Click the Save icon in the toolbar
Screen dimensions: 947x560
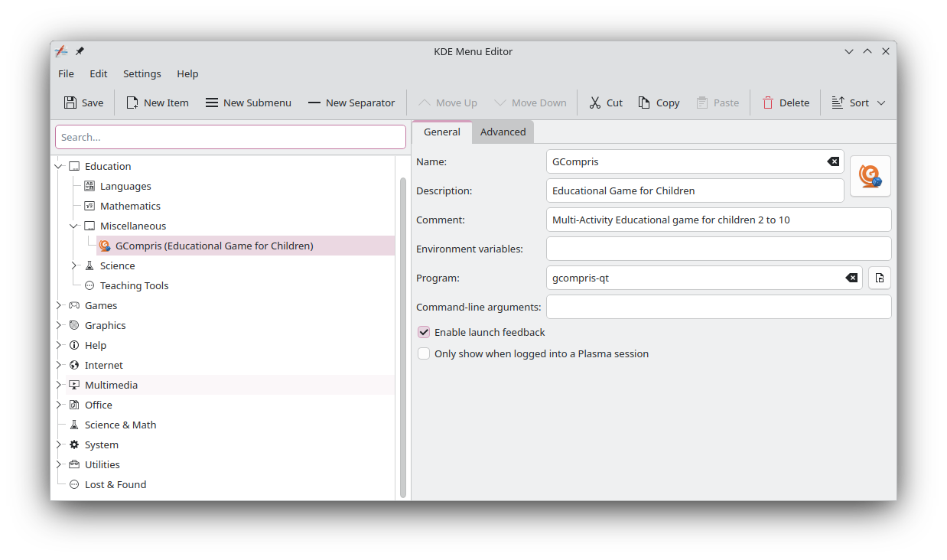pyautogui.click(x=70, y=102)
